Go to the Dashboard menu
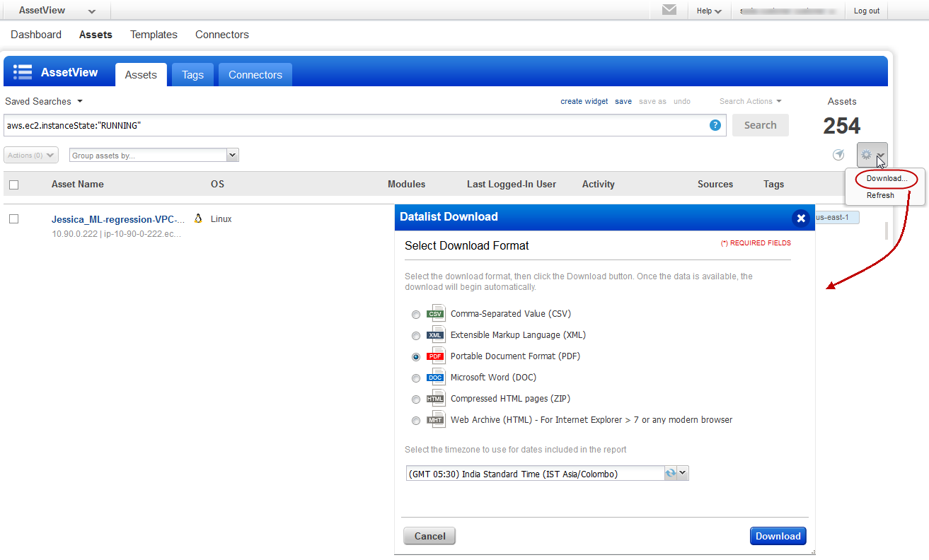Image resolution: width=929 pixels, height=560 pixels. (x=36, y=35)
